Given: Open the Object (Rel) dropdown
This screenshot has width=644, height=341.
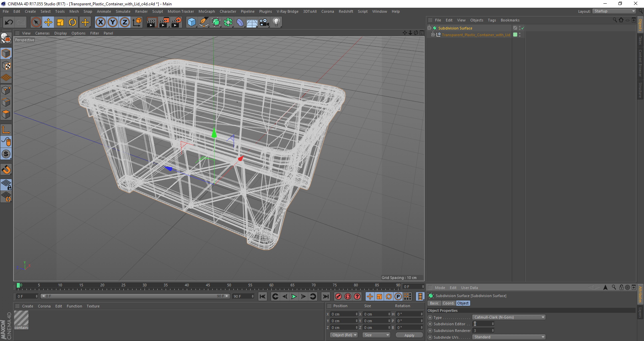Looking at the screenshot, I should (344, 335).
